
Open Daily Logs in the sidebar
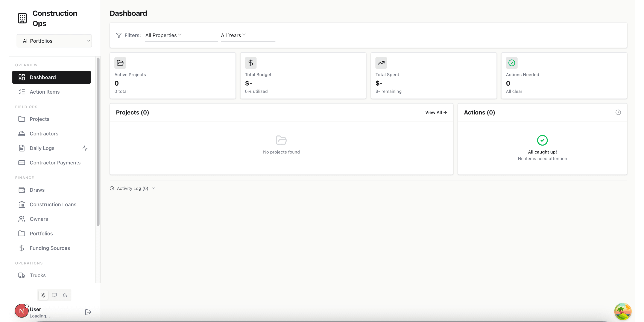52,148
